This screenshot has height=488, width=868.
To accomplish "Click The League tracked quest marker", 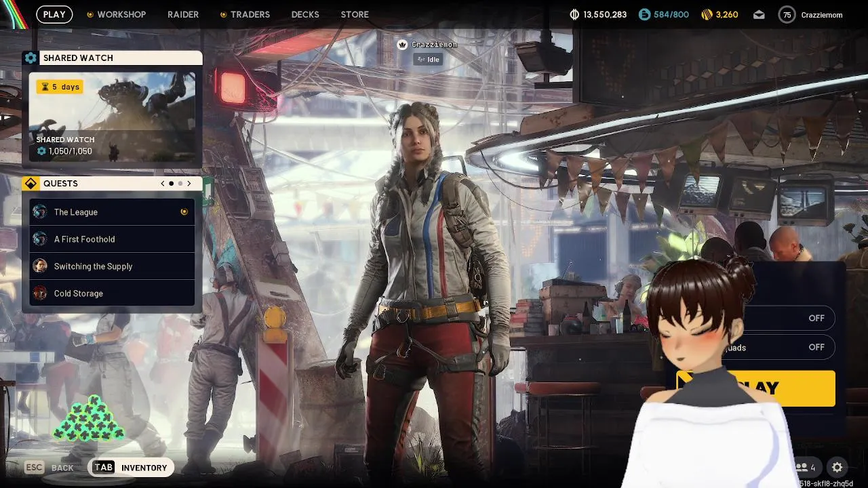I will (184, 212).
